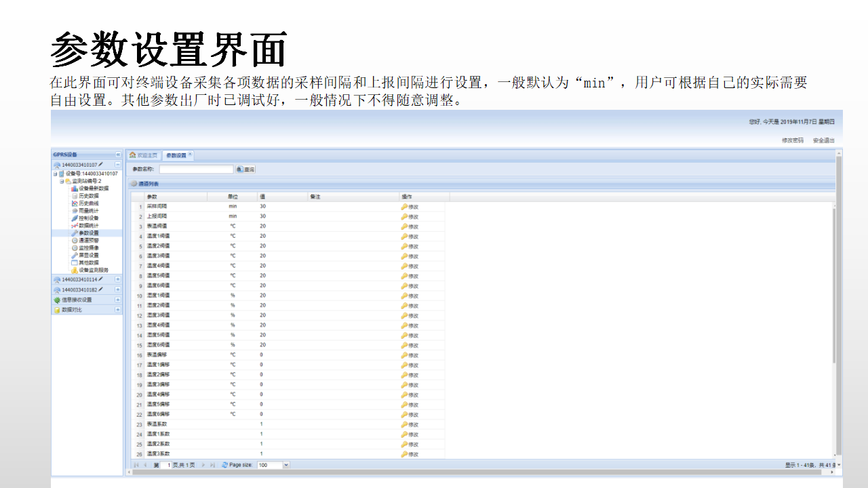Click the key icon for 采样间隔 row
This screenshot has height=488, width=868.
pos(404,206)
